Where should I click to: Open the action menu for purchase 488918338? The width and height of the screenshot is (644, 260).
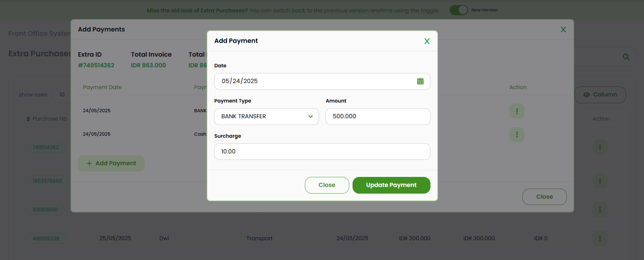[600, 238]
